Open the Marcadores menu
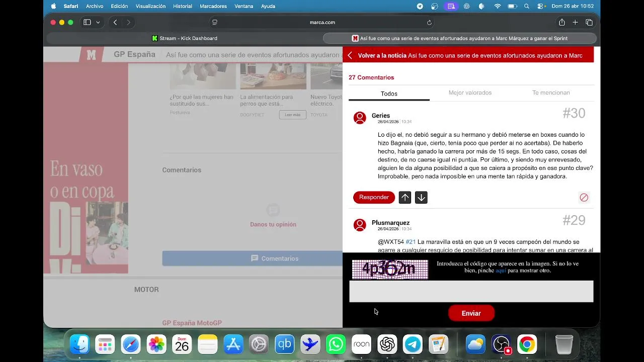The image size is (644, 362). coord(213,6)
